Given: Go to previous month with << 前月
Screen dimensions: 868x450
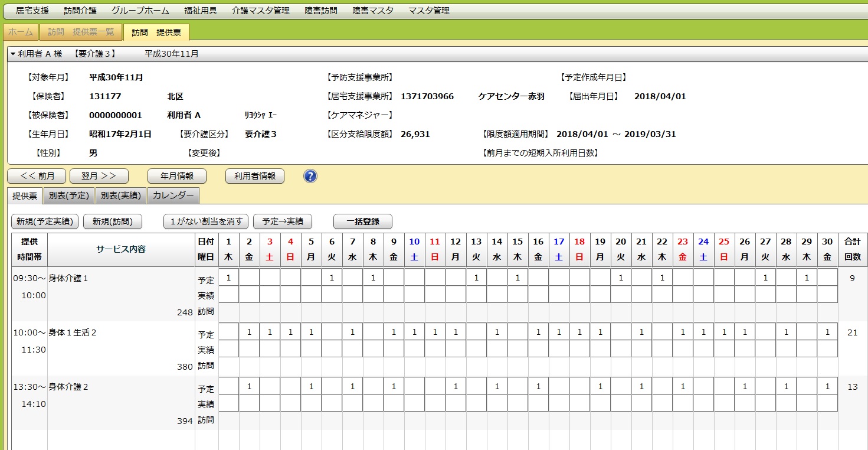Looking at the screenshot, I should tap(37, 176).
